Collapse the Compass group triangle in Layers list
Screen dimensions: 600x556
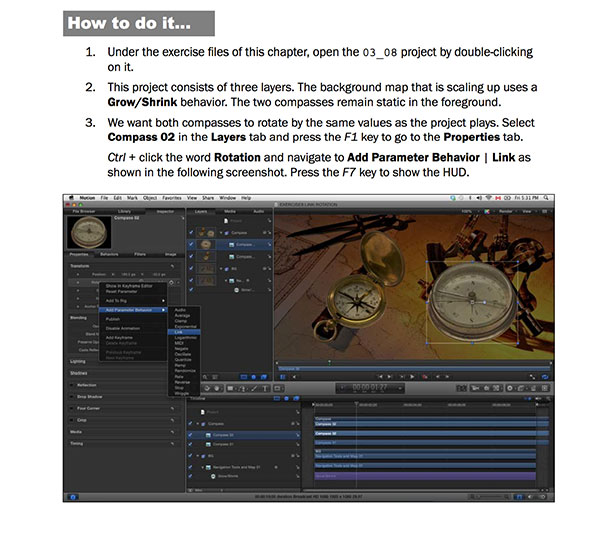point(221,233)
